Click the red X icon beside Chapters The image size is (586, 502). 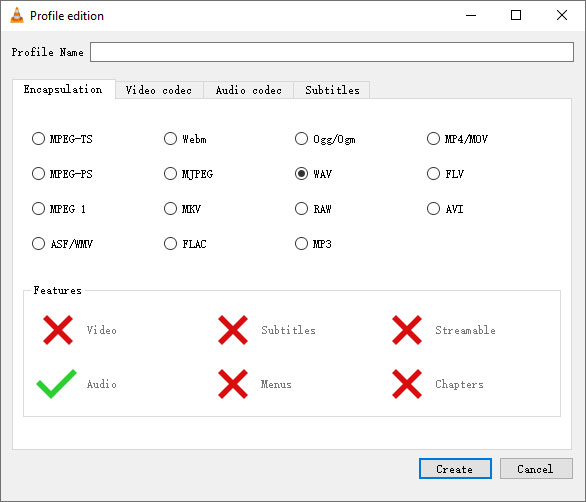click(407, 384)
